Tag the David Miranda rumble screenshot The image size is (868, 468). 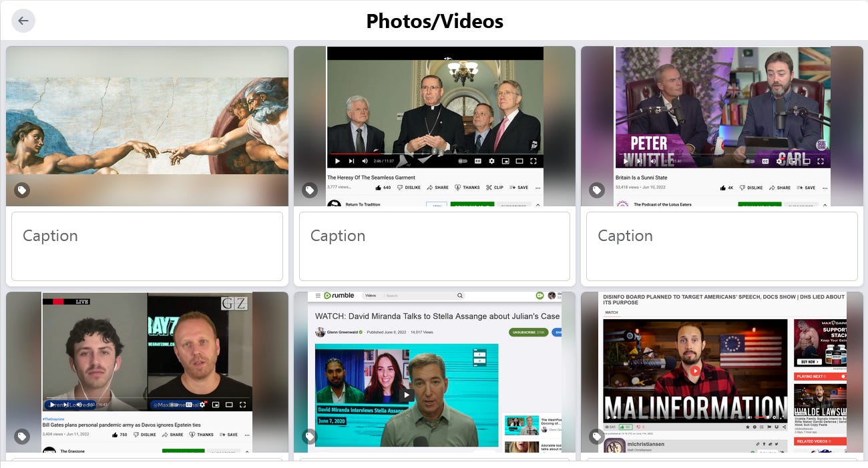point(310,437)
